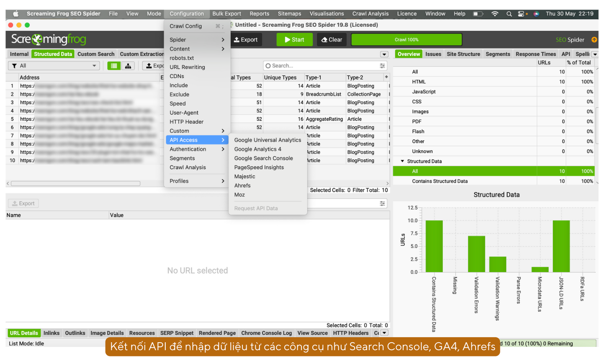The width and height of the screenshot is (607, 364).
Task: Click the green Start crawl button
Action: coord(294,40)
